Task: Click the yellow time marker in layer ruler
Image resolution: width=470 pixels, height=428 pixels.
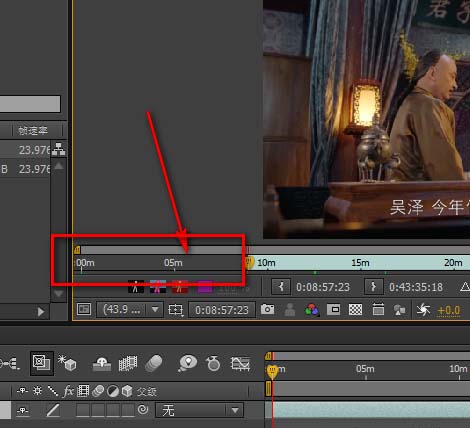Action: click(272, 371)
